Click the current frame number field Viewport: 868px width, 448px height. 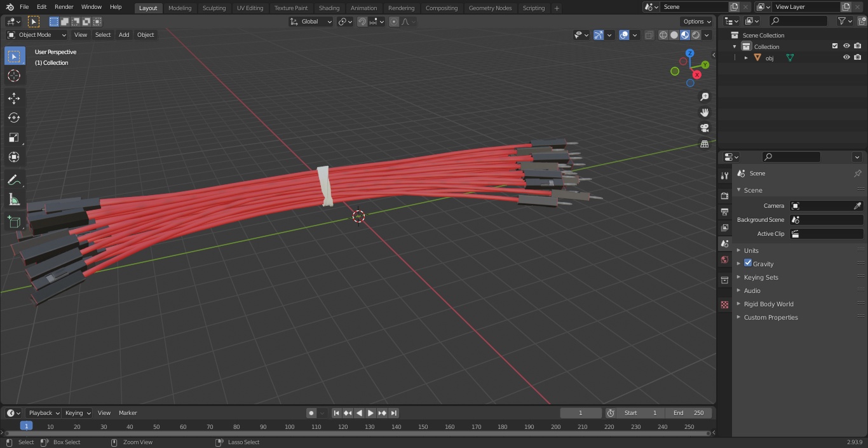click(x=581, y=413)
